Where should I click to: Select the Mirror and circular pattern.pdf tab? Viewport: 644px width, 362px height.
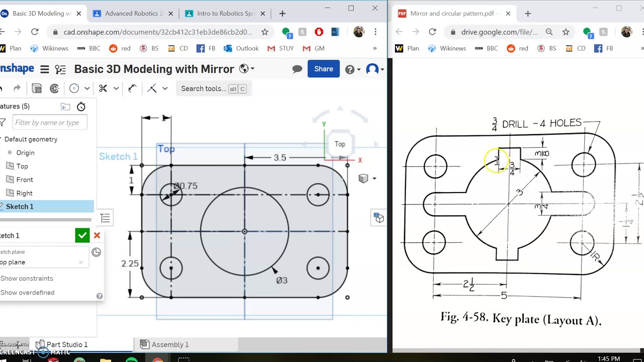click(x=454, y=14)
